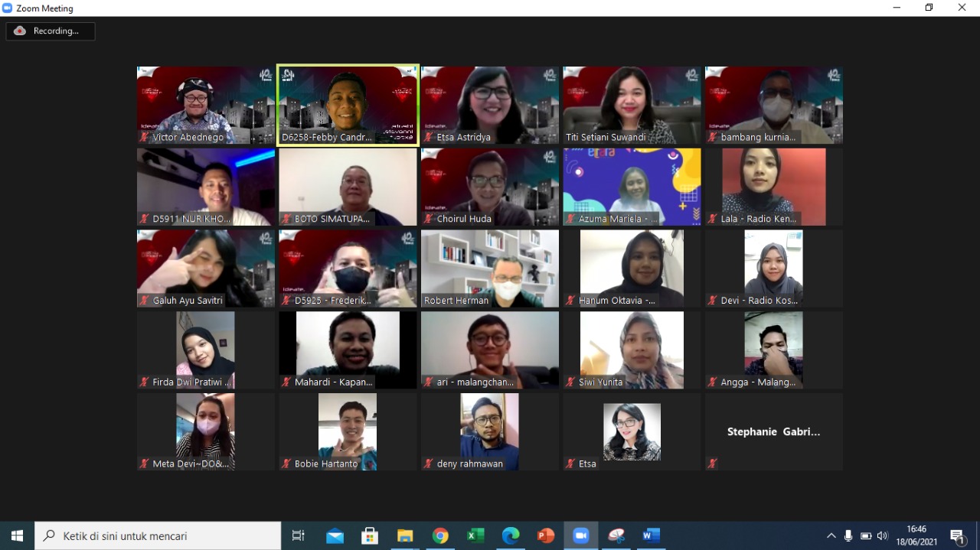Viewport: 980px width, 550px height.
Task: Expand hidden icons in the system tray
Action: [831, 536]
